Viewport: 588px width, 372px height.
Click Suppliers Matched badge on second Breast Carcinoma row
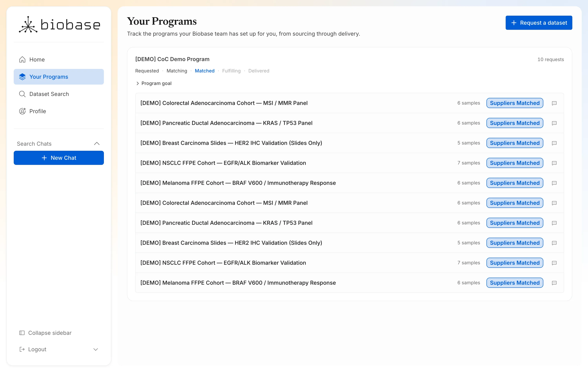[514, 243]
